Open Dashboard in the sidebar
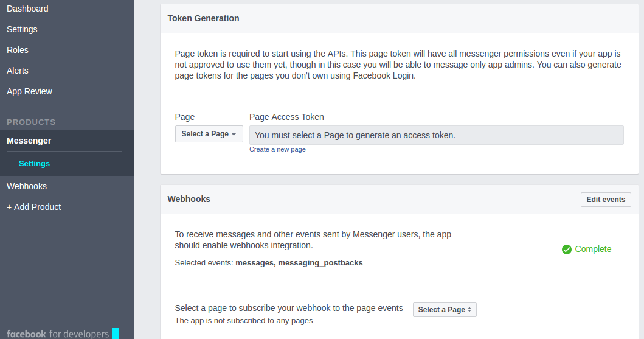644x339 pixels. [x=27, y=9]
